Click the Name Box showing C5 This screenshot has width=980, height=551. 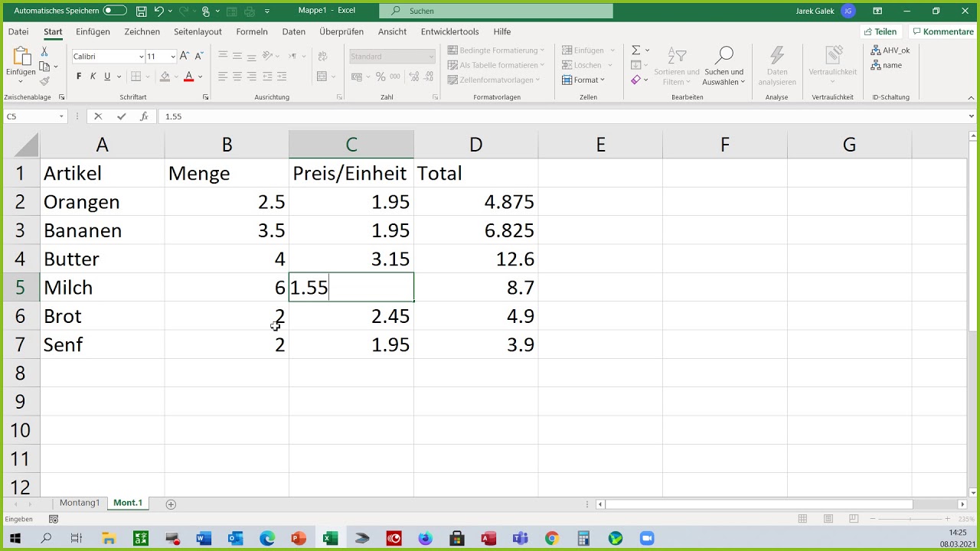click(x=35, y=116)
